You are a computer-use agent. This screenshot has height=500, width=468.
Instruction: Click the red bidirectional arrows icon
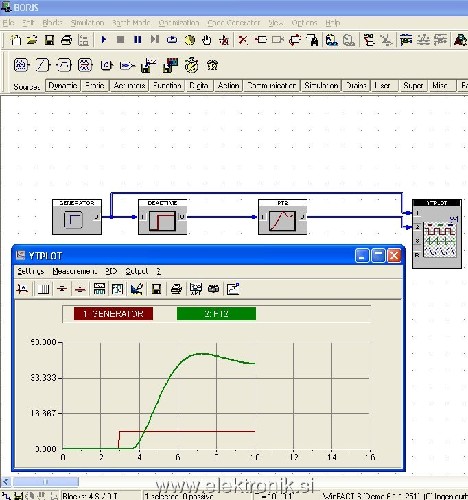tap(295, 40)
